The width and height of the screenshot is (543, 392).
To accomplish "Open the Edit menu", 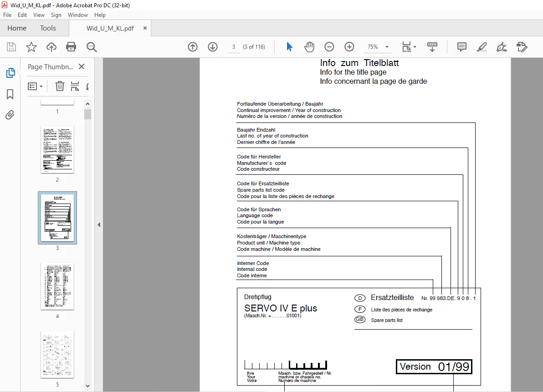I will click(x=22, y=15).
